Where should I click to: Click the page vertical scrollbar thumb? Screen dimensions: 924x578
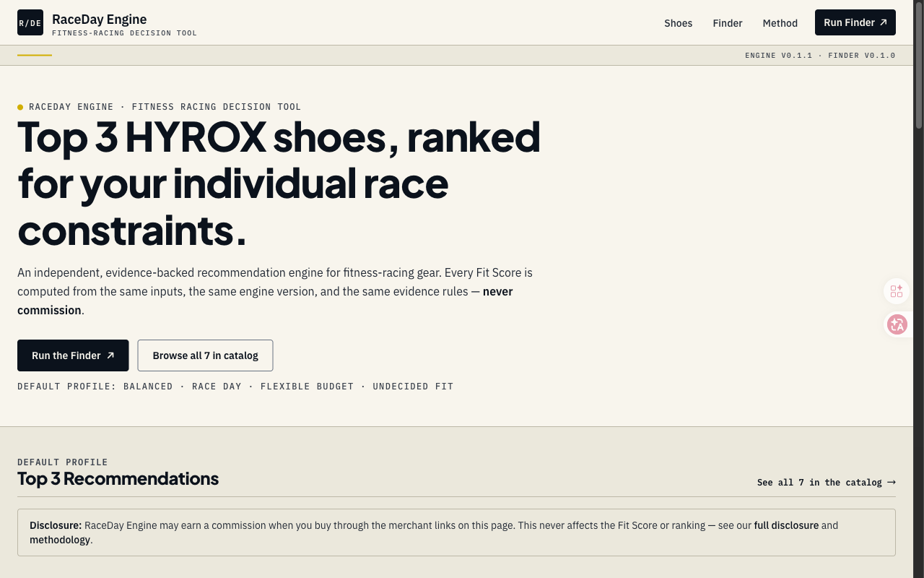coord(919,65)
